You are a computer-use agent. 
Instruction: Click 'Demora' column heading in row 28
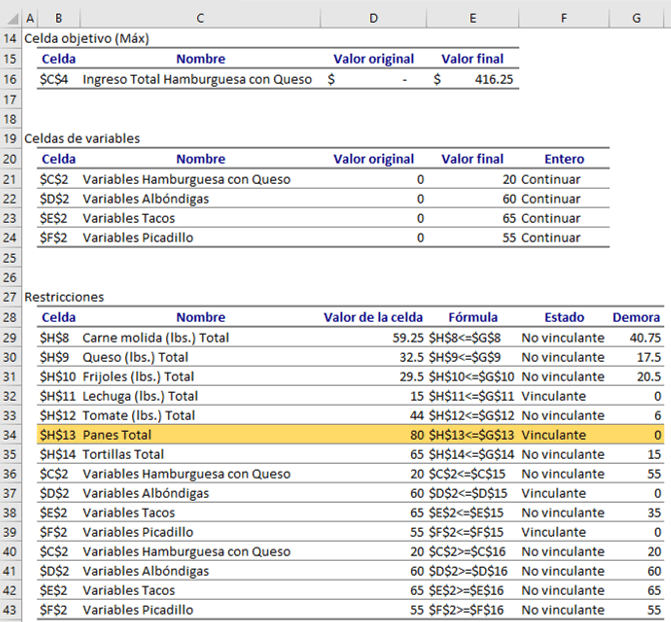pos(636,317)
